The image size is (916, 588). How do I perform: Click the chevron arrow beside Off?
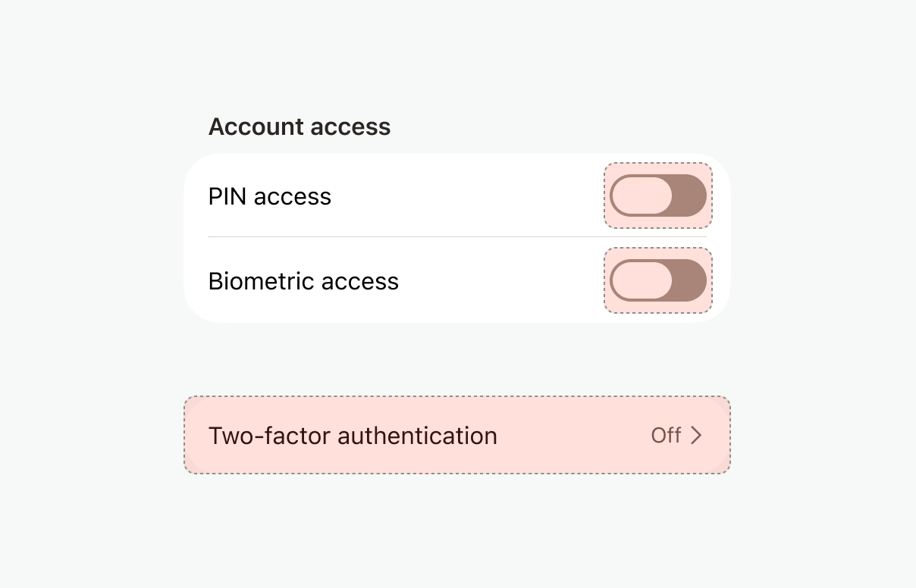[696, 435]
